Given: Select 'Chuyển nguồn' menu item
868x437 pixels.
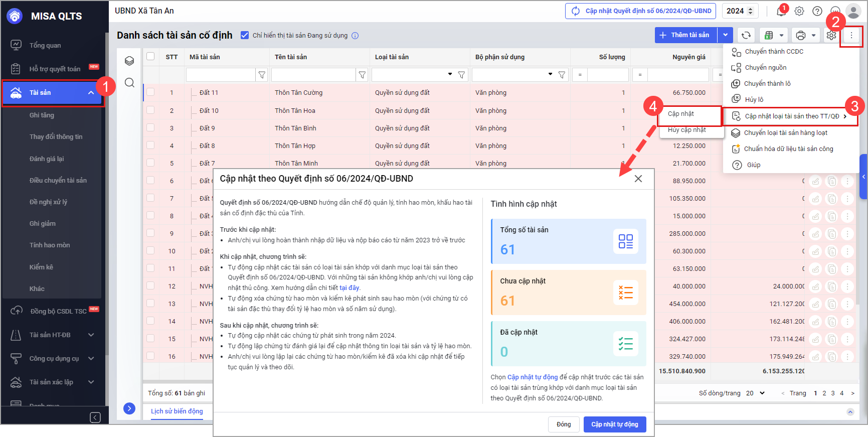Looking at the screenshot, I should click(766, 67).
